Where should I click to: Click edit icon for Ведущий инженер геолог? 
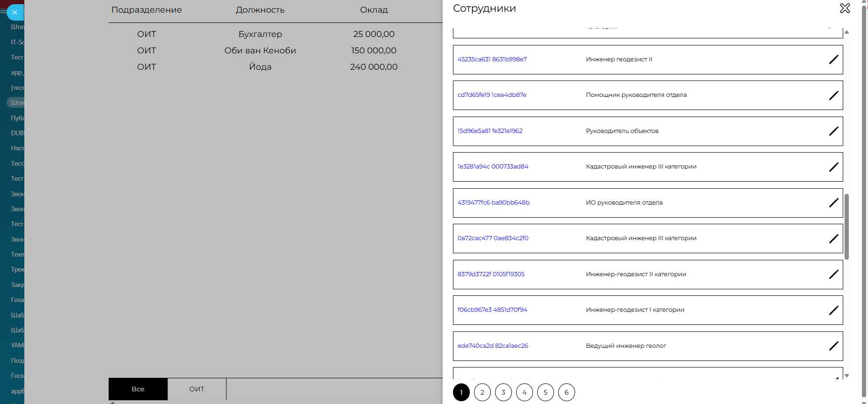(833, 346)
